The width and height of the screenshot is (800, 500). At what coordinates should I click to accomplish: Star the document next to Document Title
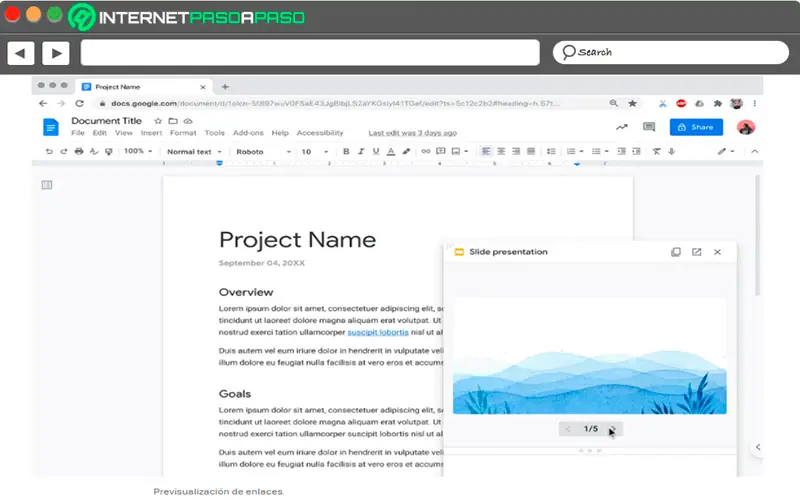[x=158, y=121]
